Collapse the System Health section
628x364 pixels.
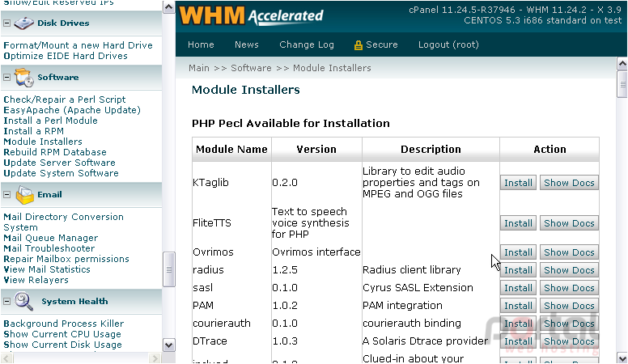click(6, 301)
